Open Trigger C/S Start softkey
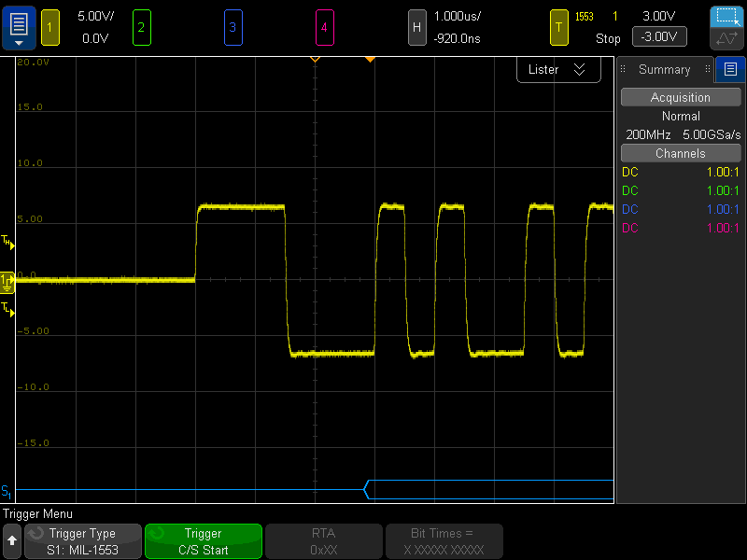The height and width of the screenshot is (560, 747). (x=204, y=541)
